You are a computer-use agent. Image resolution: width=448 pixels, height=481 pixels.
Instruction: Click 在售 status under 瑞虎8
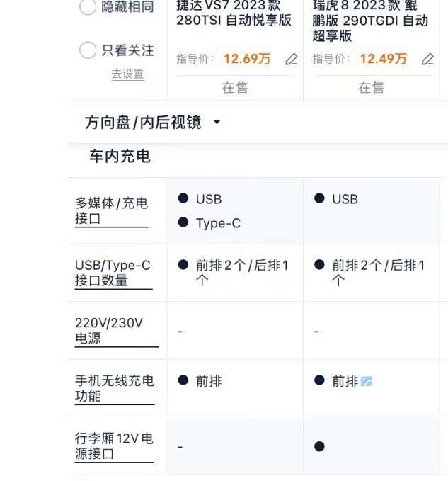(x=372, y=87)
